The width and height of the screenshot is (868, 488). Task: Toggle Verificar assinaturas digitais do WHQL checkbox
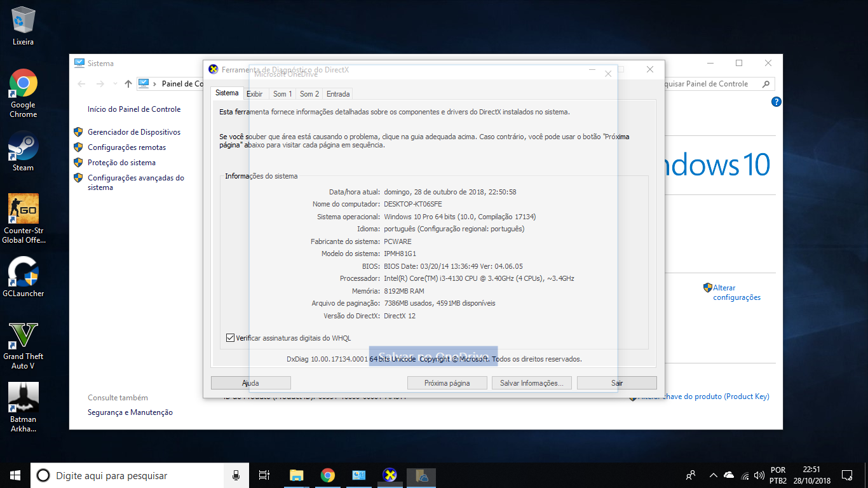point(230,338)
